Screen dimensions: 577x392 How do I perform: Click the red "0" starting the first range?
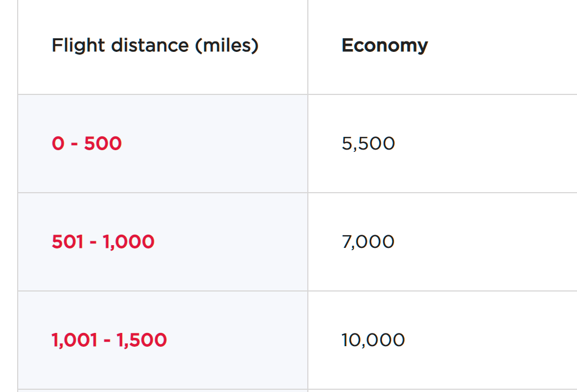pos(58,144)
